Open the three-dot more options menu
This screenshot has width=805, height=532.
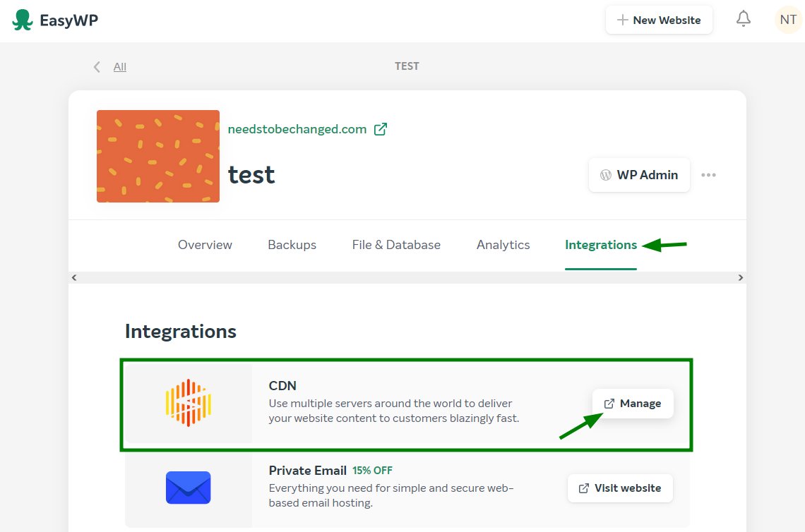point(708,175)
